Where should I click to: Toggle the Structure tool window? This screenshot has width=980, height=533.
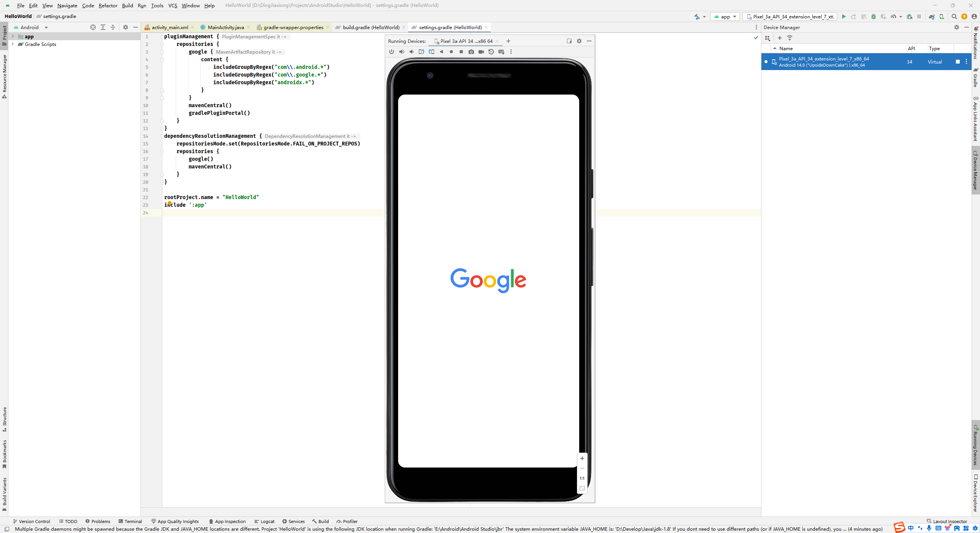4,419
